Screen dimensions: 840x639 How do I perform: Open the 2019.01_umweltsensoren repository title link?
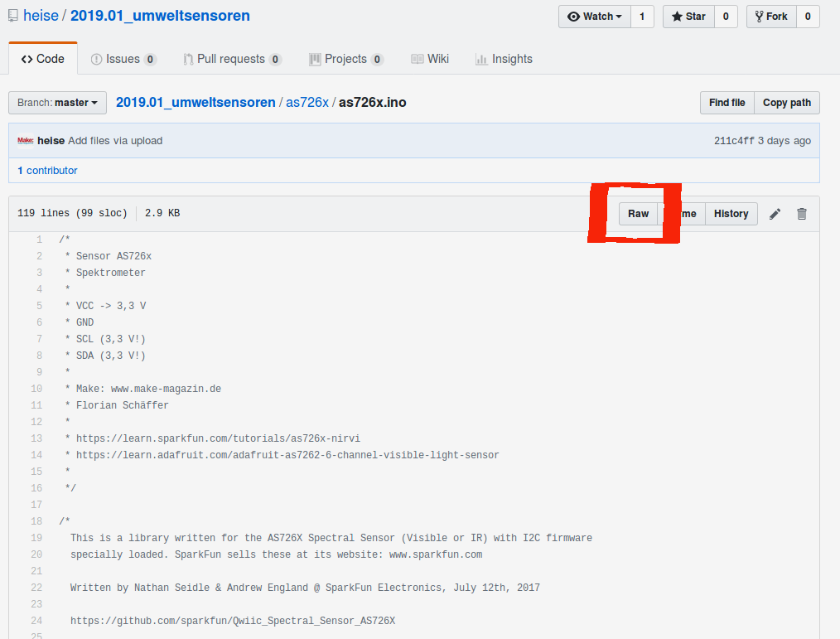coord(160,16)
